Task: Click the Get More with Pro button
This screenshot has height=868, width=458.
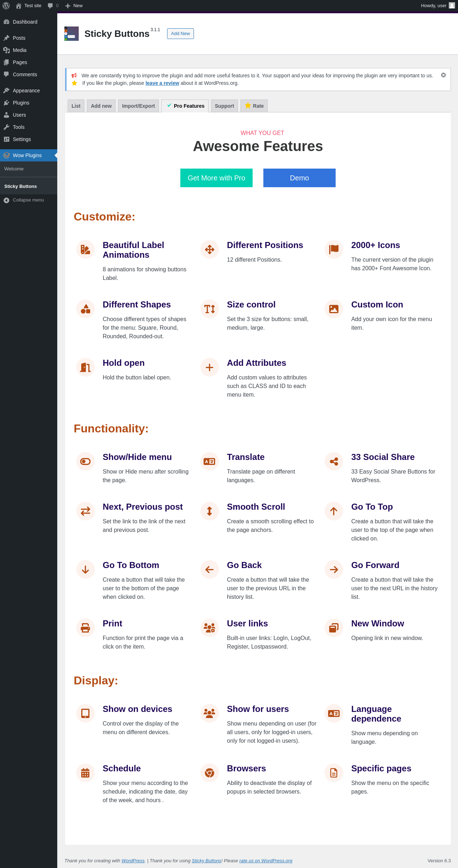Action: point(216,178)
